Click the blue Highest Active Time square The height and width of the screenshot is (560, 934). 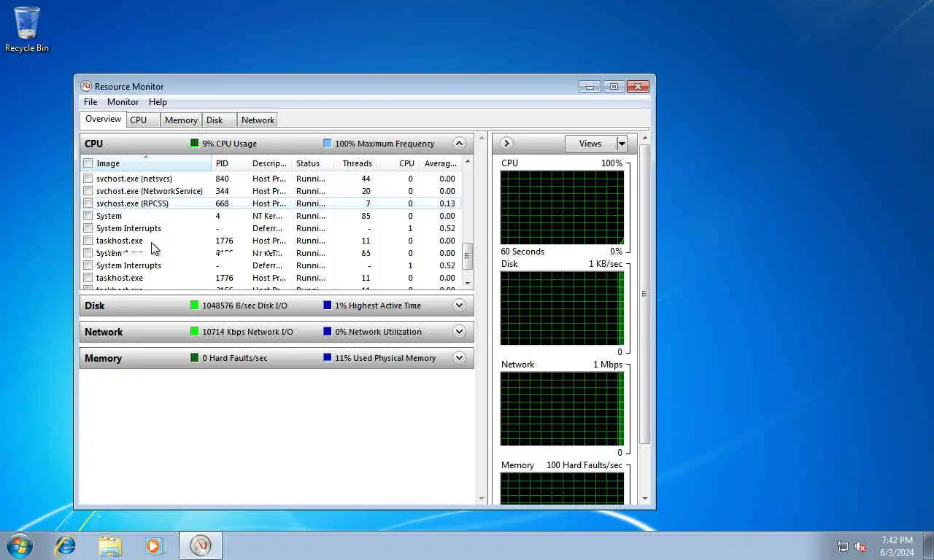328,306
